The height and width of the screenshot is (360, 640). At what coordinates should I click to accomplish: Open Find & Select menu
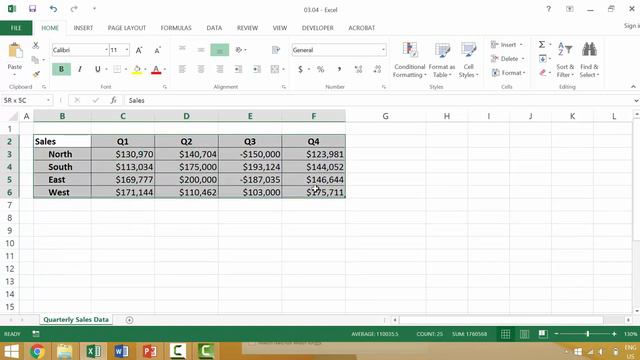[589, 60]
